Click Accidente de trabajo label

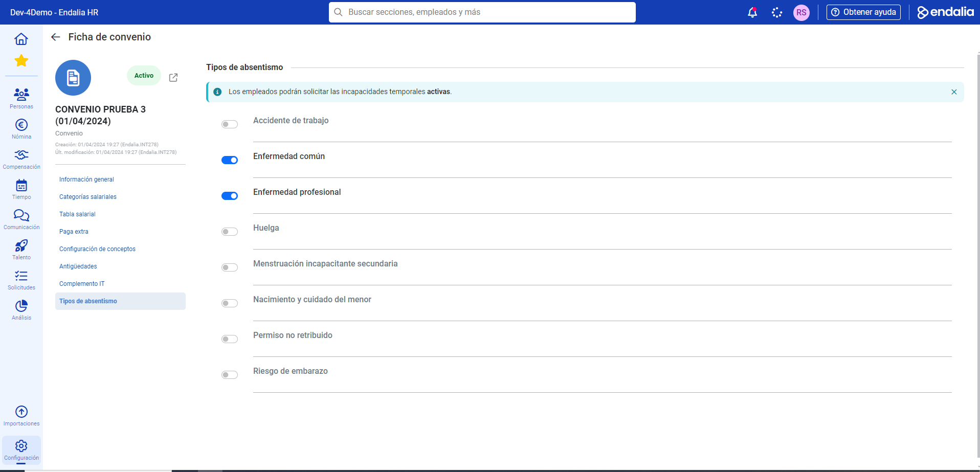[291, 121]
